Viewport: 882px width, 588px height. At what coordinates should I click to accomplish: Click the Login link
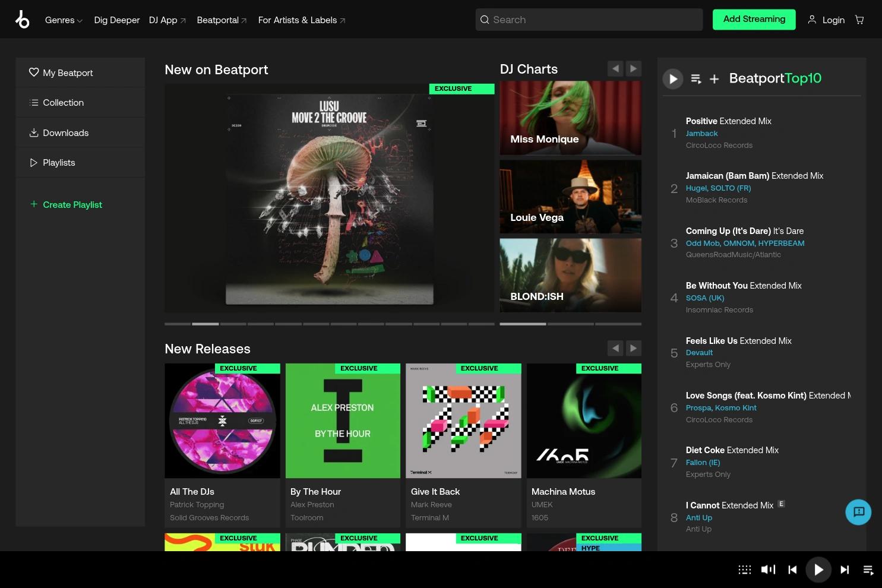pos(833,20)
